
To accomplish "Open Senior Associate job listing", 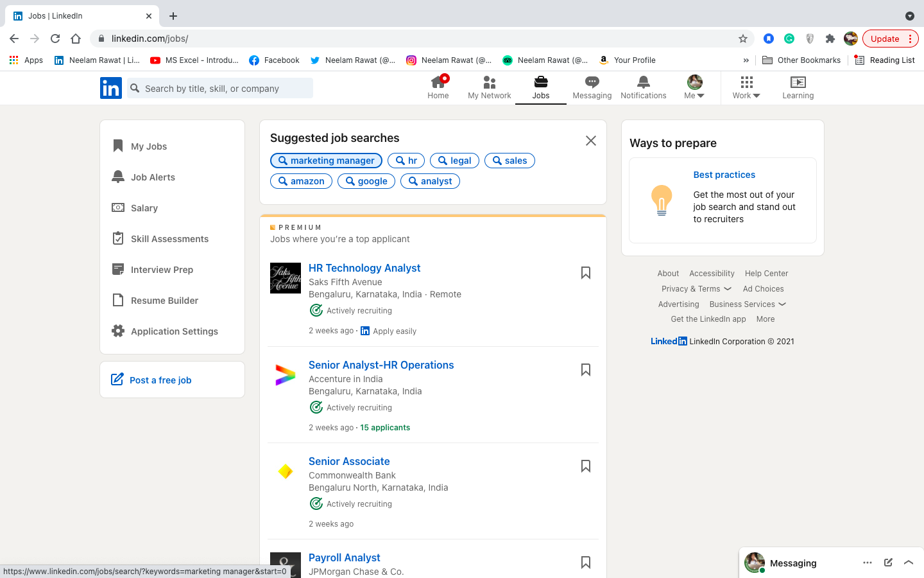I will [x=349, y=461].
